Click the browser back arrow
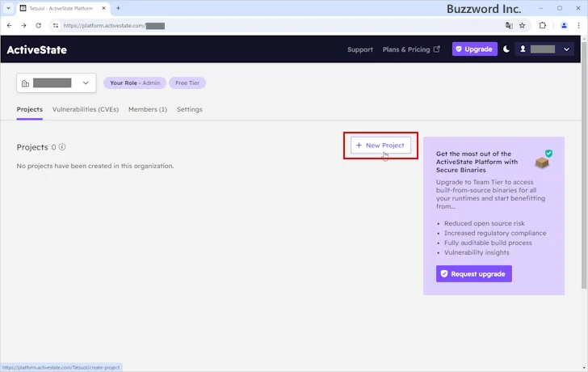Screen dimensions: 588x372 [x=10, y=26]
